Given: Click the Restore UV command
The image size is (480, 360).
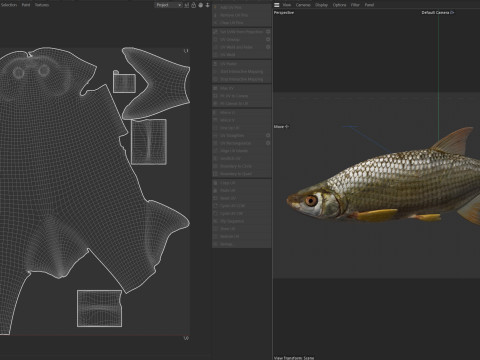Looking at the screenshot, I should pyautogui.click(x=242, y=236).
